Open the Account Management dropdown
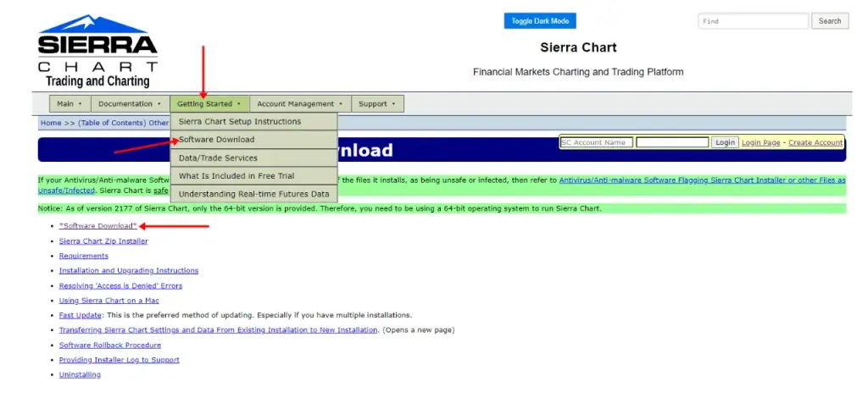Viewport: 868px width, 398px height. click(300, 104)
